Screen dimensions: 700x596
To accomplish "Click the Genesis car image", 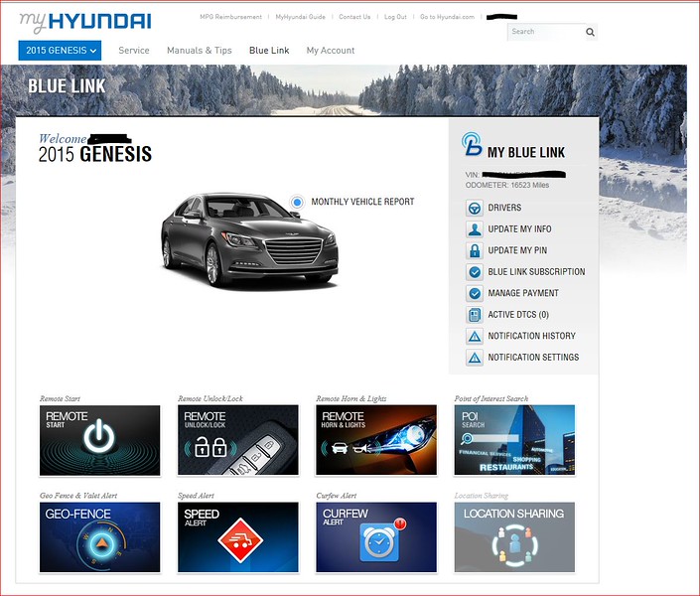I will click(249, 239).
